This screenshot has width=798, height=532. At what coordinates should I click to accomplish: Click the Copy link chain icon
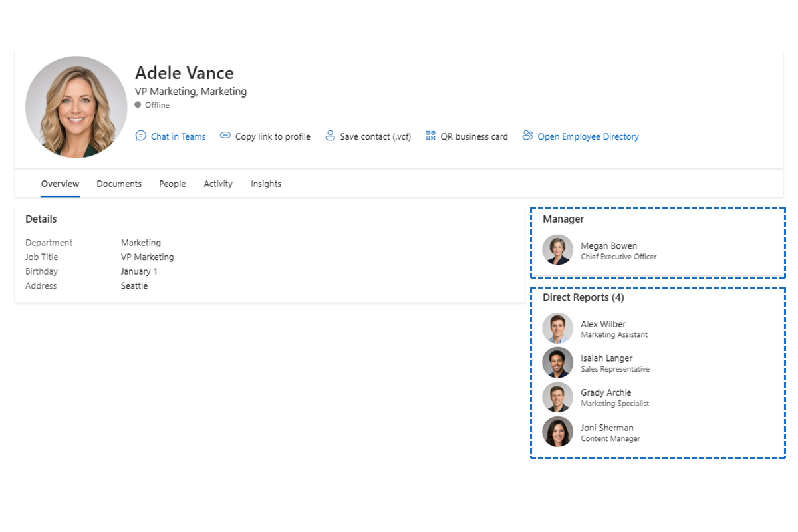pyautogui.click(x=225, y=136)
